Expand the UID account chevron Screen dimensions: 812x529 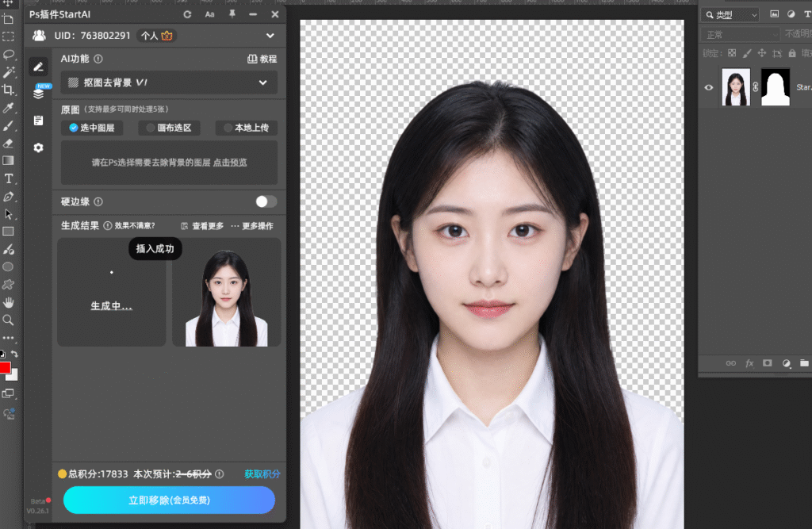pos(270,36)
